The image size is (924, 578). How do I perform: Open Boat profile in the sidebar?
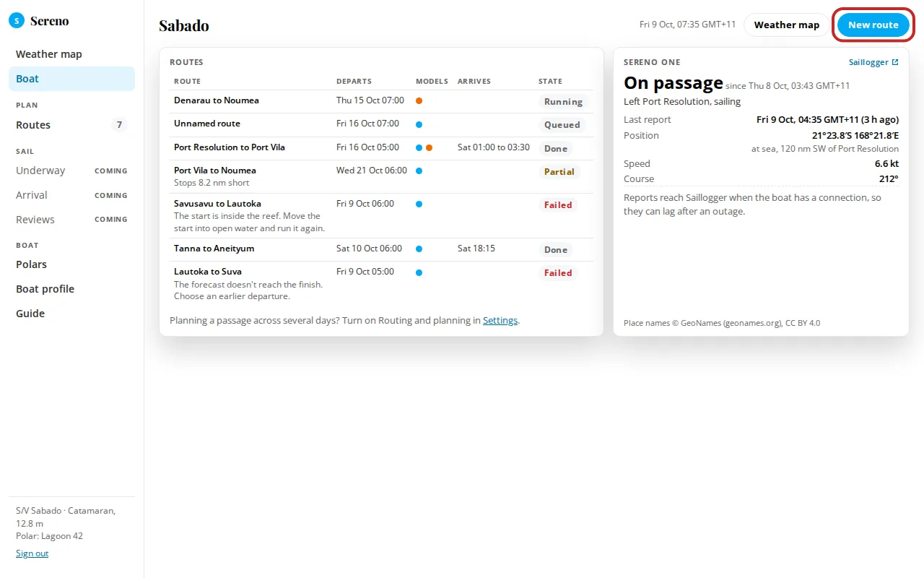point(71,289)
